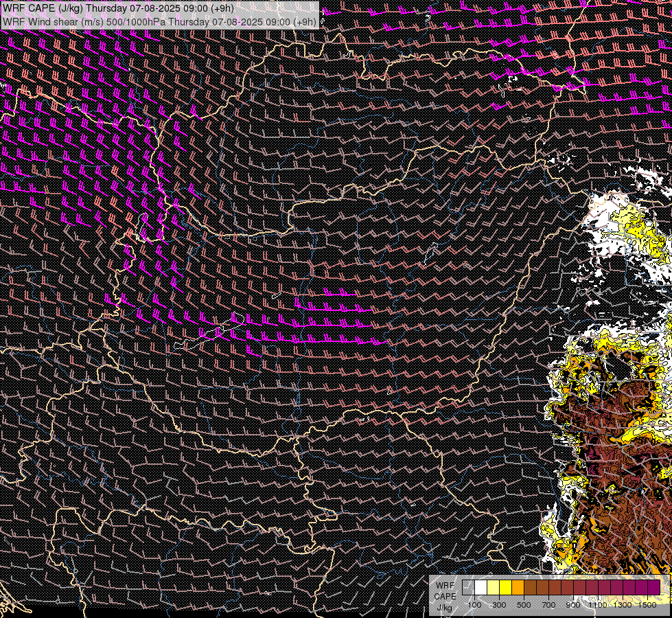
Task: Click the '100' legend tick label
Action: click(x=474, y=605)
